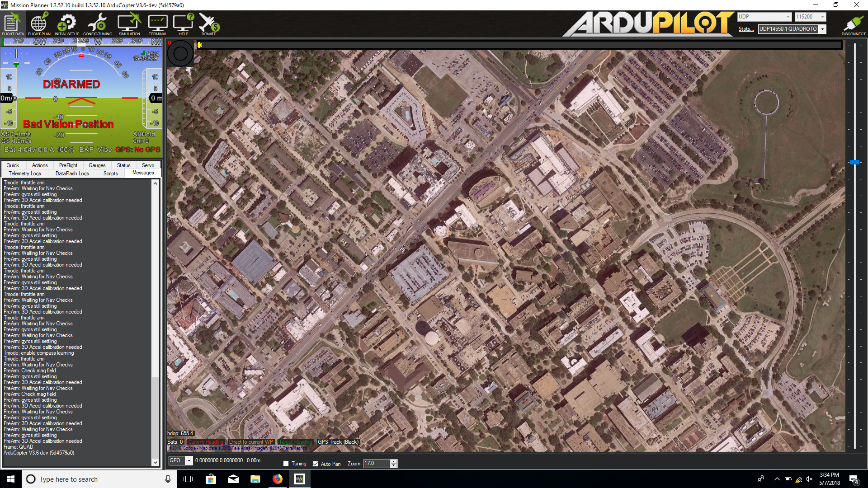868x488 pixels.
Task: Click Mission Planner taskbar icon
Action: point(299,479)
